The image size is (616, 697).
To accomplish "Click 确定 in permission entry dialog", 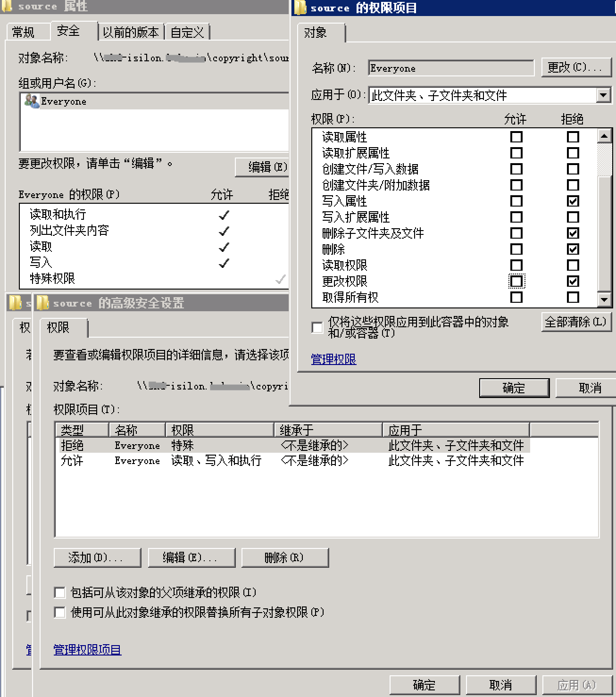I will 514,388.
